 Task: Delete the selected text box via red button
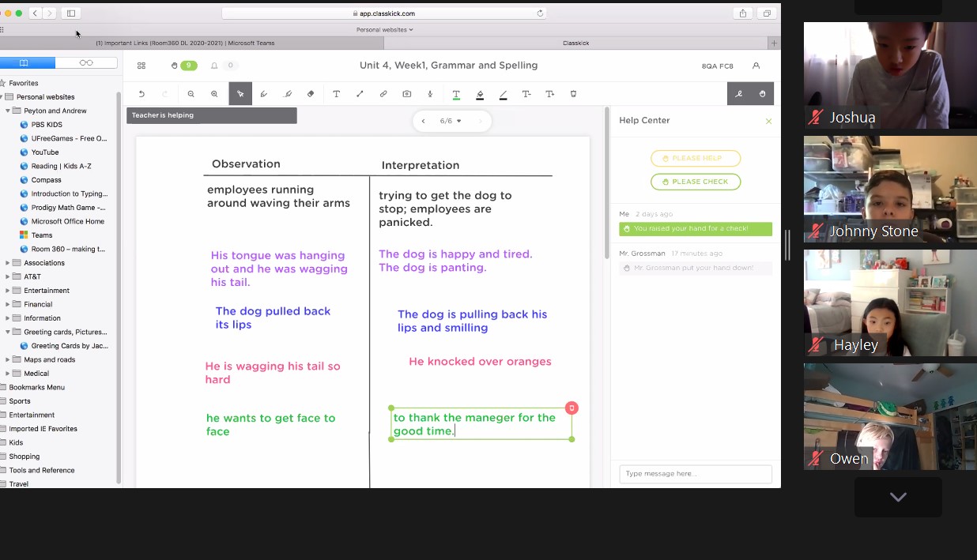(x=571, y=408)
